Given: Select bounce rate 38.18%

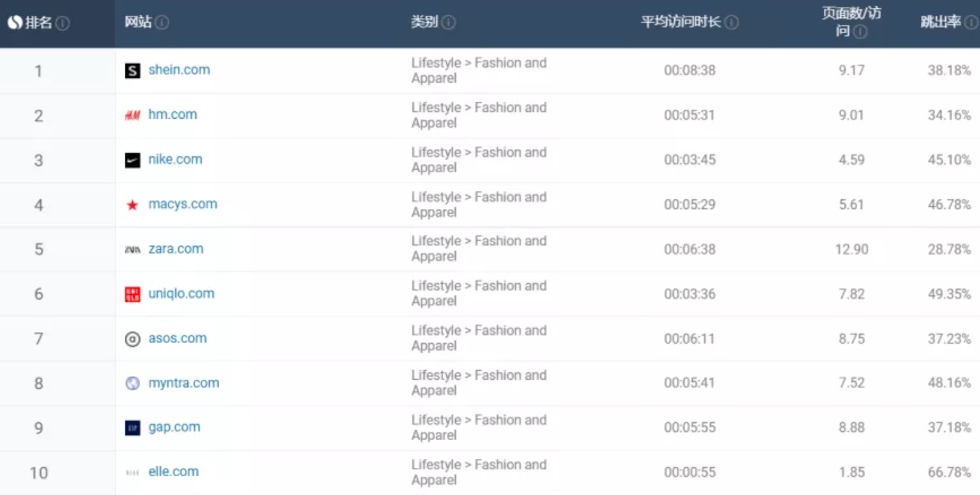Looking at the screenshot, I should (x=949, y=70).
